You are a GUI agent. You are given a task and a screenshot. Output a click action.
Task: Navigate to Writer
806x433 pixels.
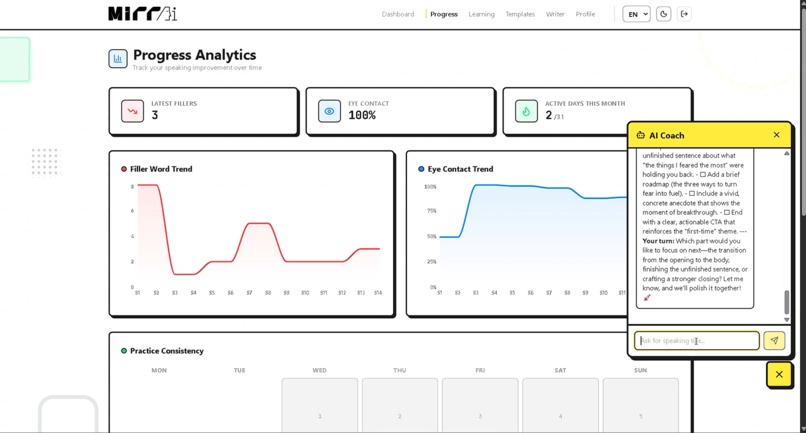pos(555,14)
